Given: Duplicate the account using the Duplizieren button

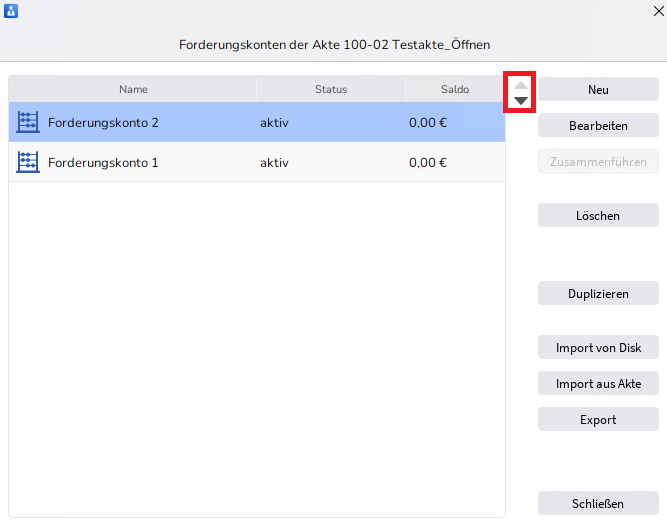Looking at the screenshot, I should [598, 293].
